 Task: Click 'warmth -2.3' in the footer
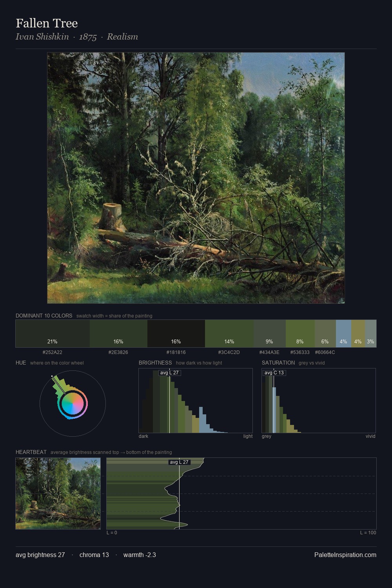[x=140, y=555]
